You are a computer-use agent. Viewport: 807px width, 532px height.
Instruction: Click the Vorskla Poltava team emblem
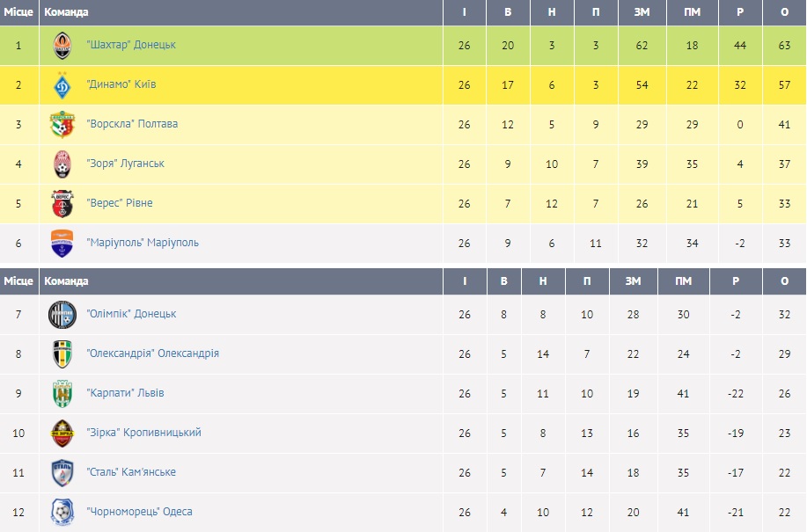pyautogui.click(x=62, y=124)
